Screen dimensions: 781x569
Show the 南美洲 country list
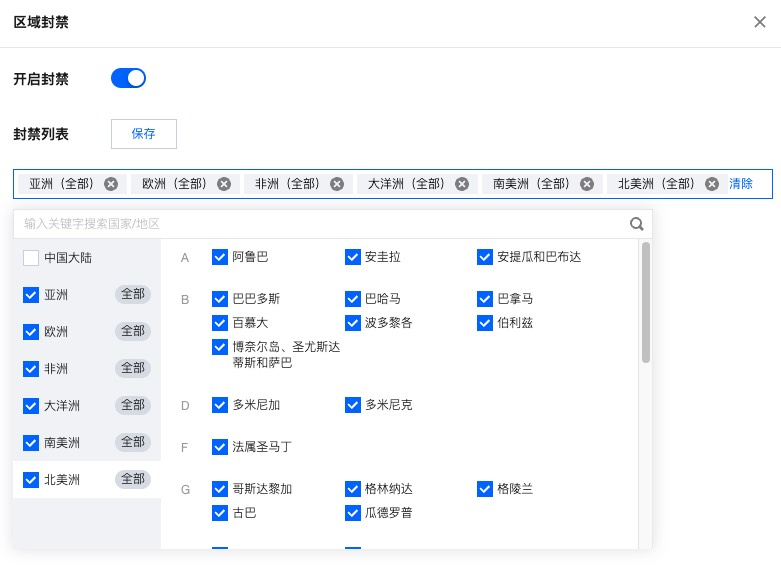click(62, 443)
